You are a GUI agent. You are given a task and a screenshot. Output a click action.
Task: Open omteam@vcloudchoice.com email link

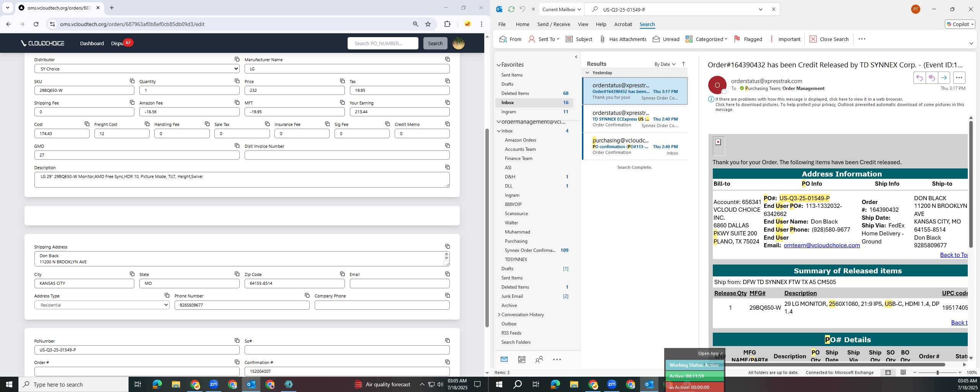pos(822,245)
